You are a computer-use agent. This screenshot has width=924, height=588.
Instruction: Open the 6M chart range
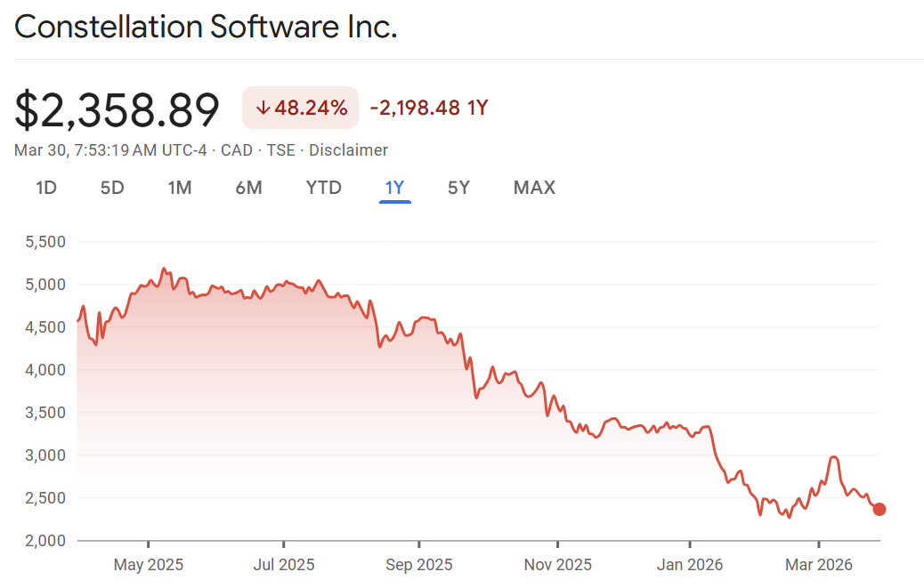248,188
